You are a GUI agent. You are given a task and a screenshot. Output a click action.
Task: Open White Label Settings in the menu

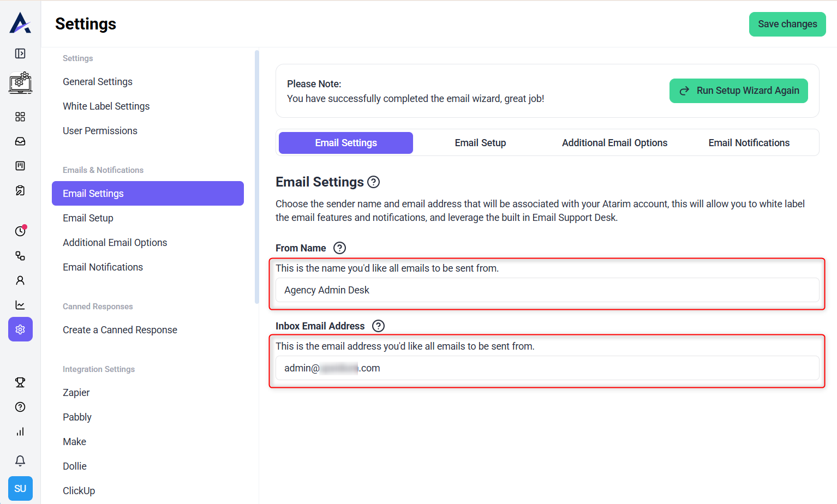[106, 106]
